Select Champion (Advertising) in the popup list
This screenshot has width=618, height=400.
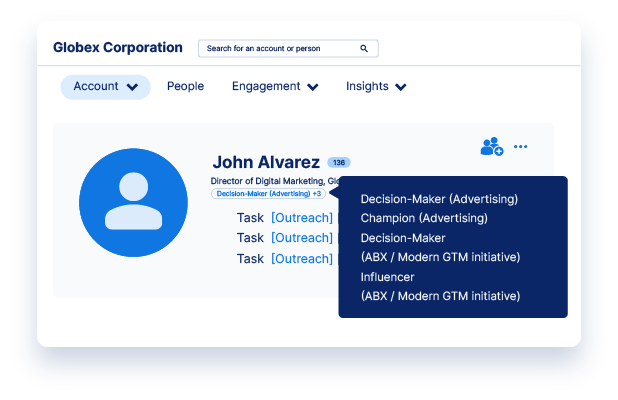click(424, 217)
